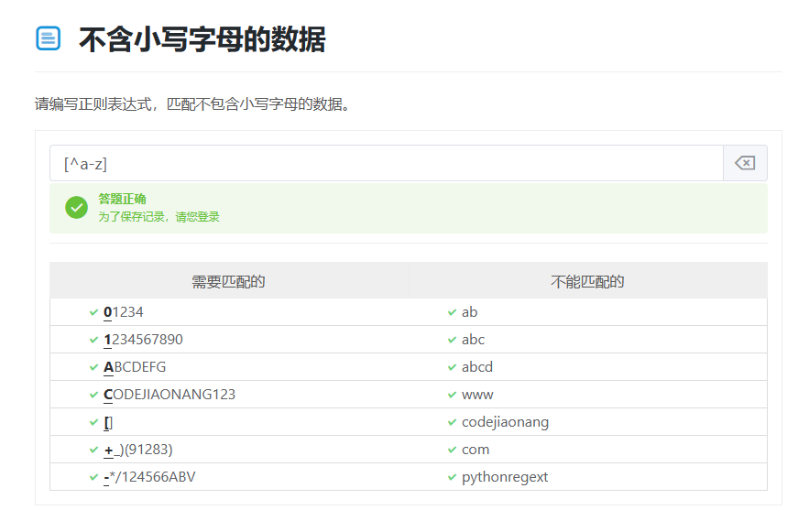Image resolution: width=798 pixels, height=532 pixels.
Task: Click the checkmark next to 01234
Action: (x=93, y=312)
